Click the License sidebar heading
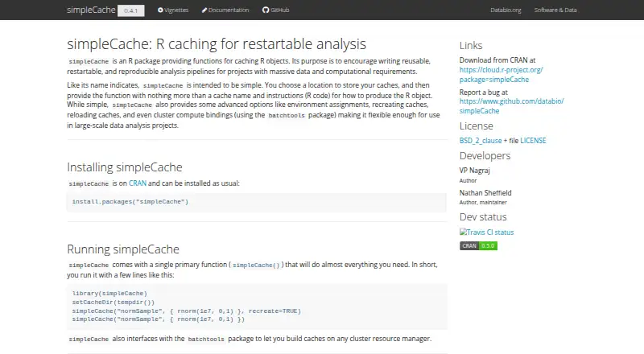 pos(477,126)
